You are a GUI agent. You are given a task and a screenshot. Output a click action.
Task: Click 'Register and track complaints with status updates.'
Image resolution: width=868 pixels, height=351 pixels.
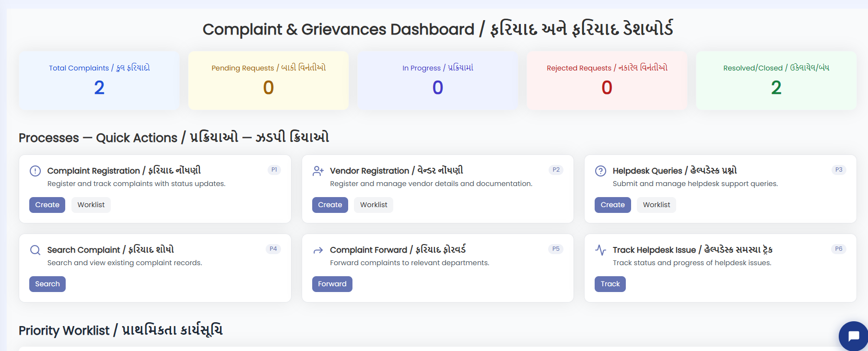[x=136, y=184]
